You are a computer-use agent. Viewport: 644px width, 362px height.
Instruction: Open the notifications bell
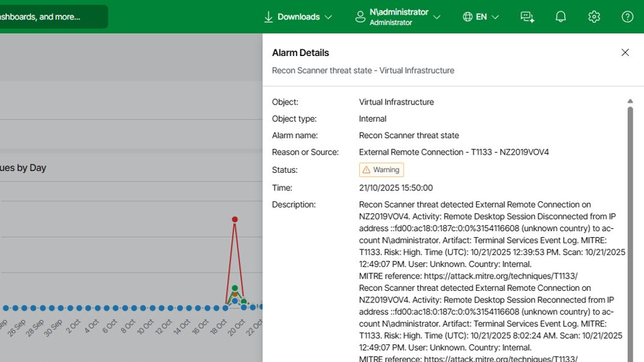point(561,17)
